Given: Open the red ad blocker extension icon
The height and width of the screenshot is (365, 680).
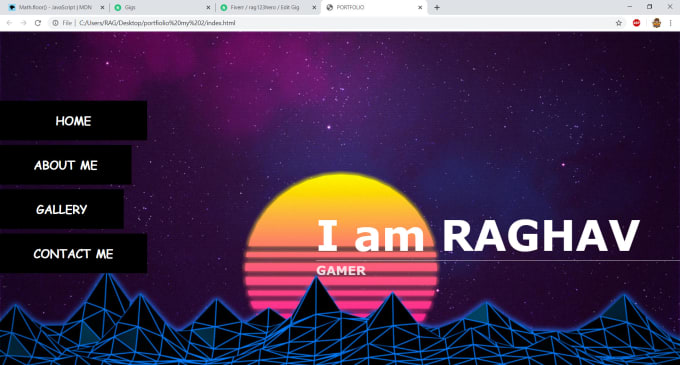Looking at the screenshot, I should click(x=636, y=23).
